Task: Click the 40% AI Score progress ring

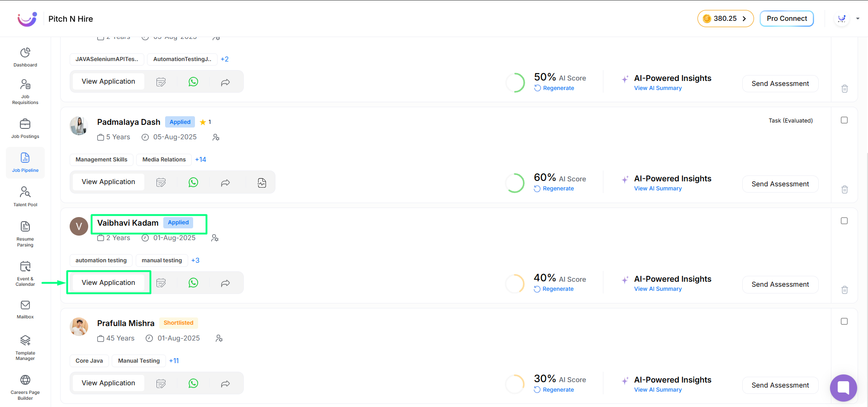Action: pyautogui.click(x=515, y=284)
